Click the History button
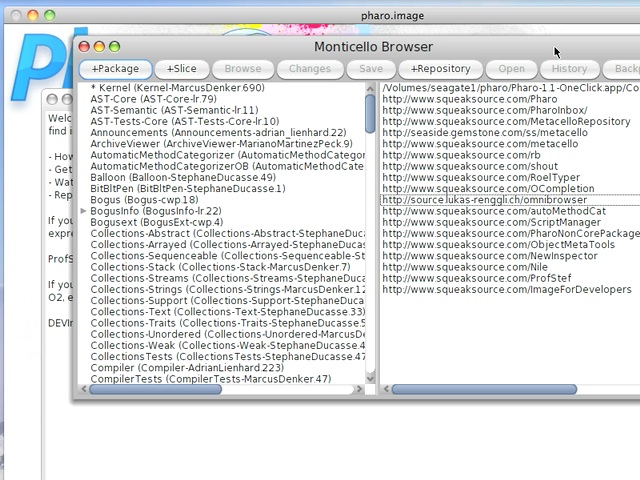The height and width of the screenshot is (480, 640). pos(569,69)
